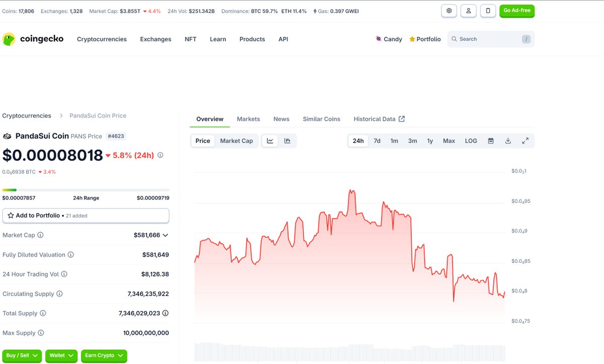This screenshot has width=604, height=364.
Task: Click Total Supply label info icon
Action: coord(43,313)
